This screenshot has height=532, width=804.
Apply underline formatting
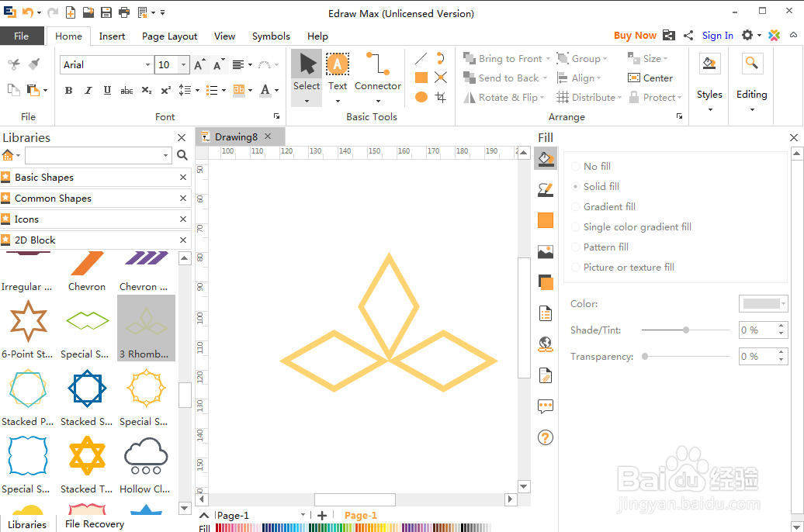point(107,91)
